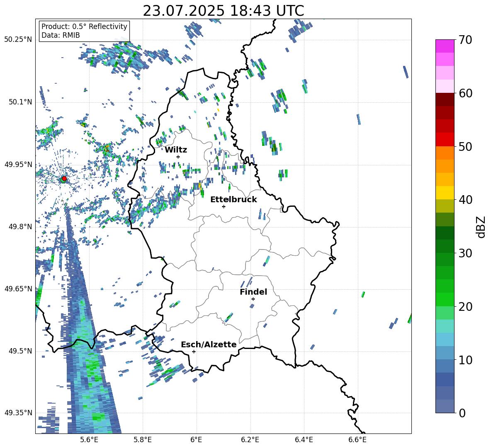Image resolution: width=491 pixels, height=448 pixels.
Task: Click the 49.95°N latitude label
Action: coord(18,164)
